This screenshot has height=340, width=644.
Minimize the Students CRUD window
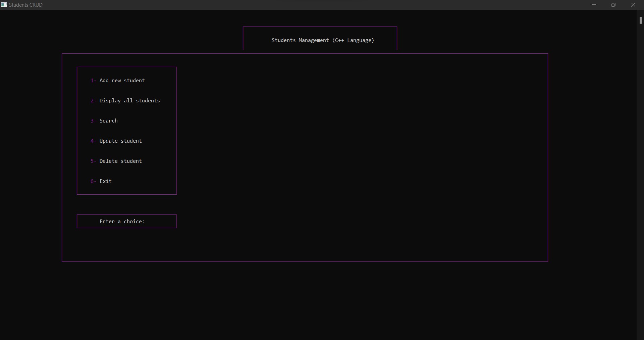[x=594, y=5]
